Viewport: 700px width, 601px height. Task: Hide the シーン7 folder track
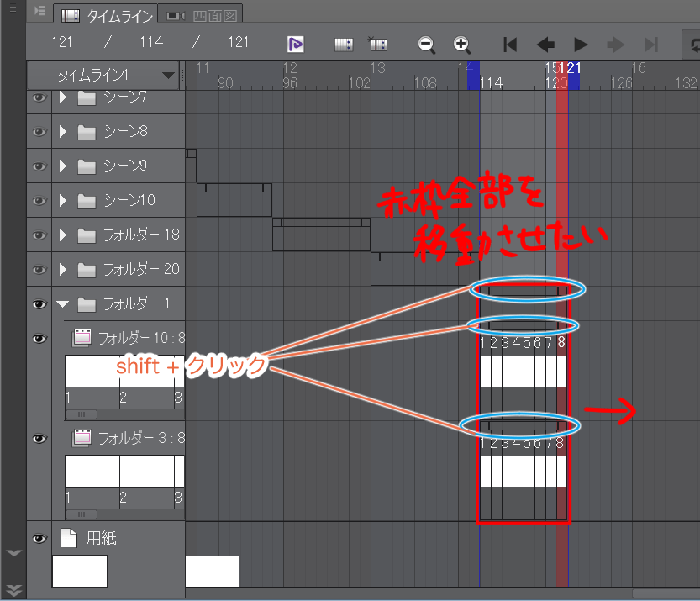tap(39, 98)
